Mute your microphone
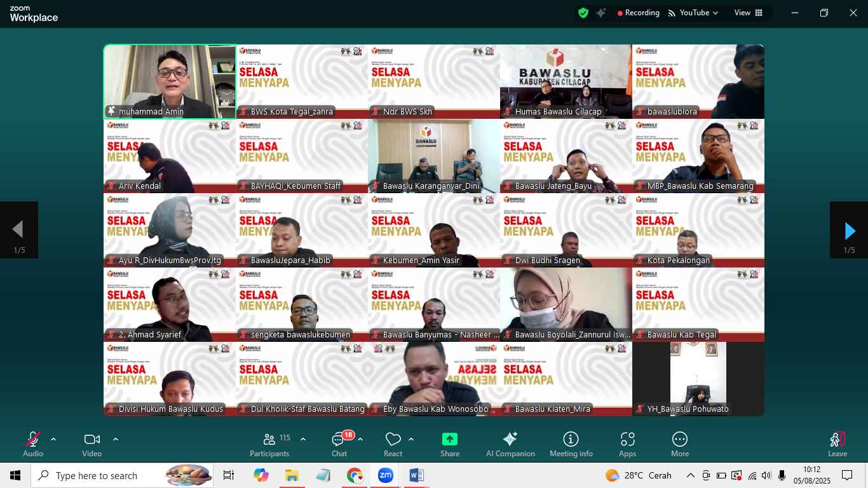The height and width of the screenshot is (488, 868). [32, 443]
